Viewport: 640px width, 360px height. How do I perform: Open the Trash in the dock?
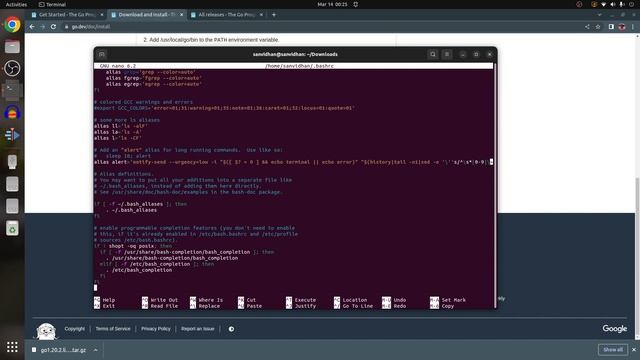(12, 228)
